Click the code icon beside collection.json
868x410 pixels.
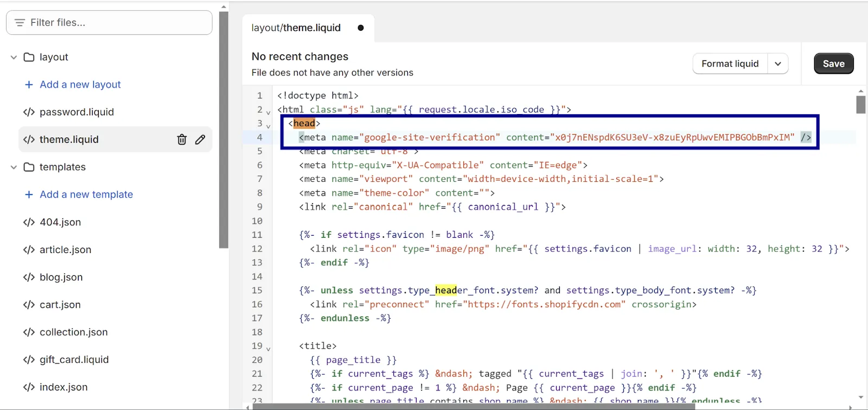tap(29, 332)
